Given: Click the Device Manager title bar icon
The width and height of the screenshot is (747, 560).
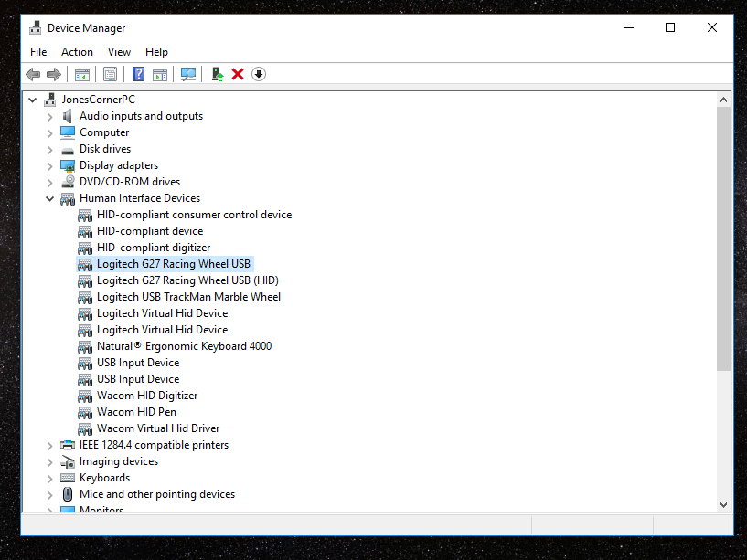Looking at the screenshot, I should [36, 28].
